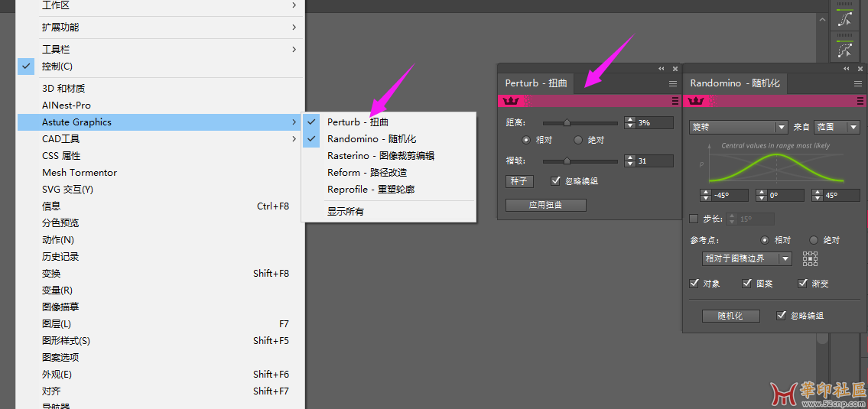Open Perturb pink bar options menu icon

click(675, 101)
